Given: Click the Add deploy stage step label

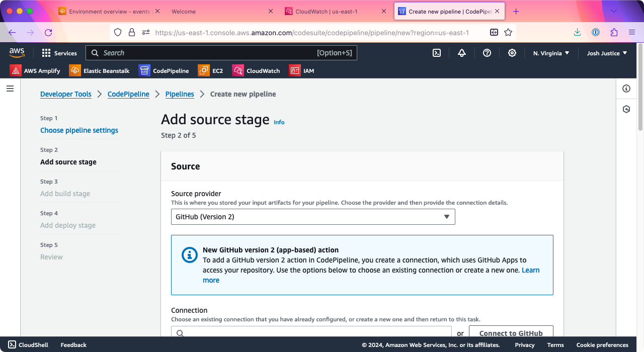Looking at the screenshot, I should coord(68,225).
